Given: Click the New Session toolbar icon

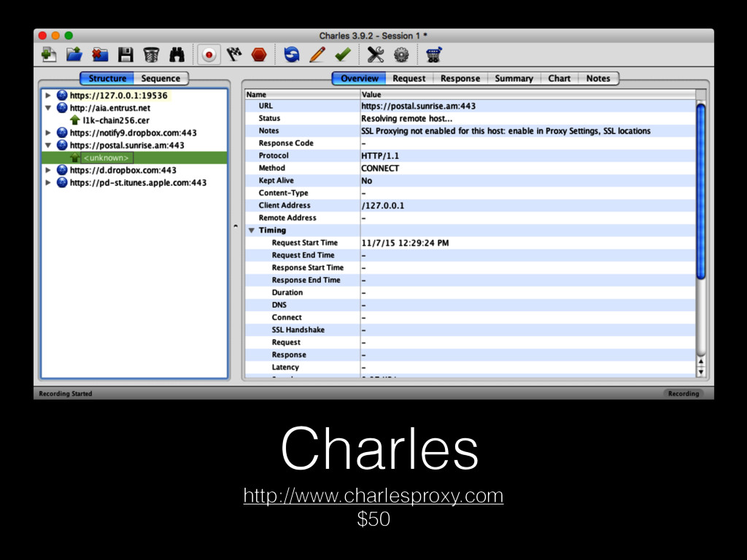Looking at the screenshot, I should pyautogui.click(x=49, y=55).
